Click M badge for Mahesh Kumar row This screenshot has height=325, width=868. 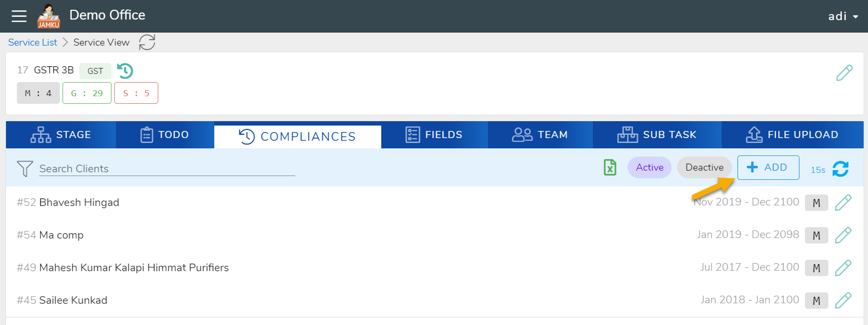816,268
